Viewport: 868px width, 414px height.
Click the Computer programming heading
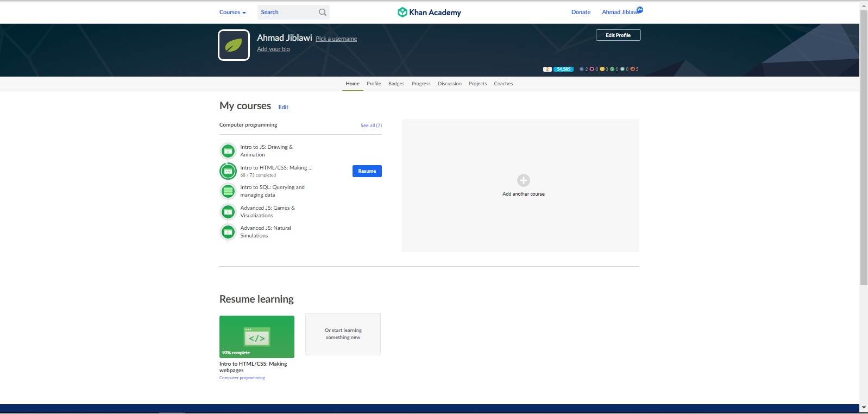[x=248, y=125]
